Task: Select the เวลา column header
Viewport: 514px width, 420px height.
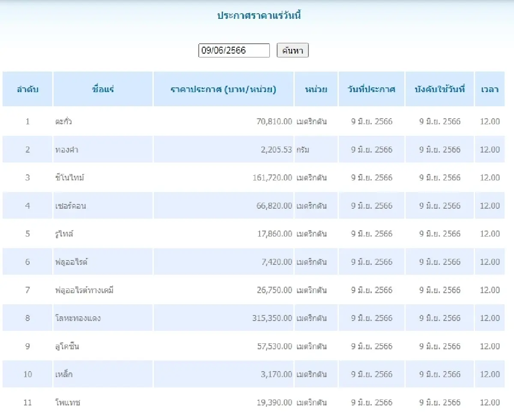Action: tap(490, 89)
